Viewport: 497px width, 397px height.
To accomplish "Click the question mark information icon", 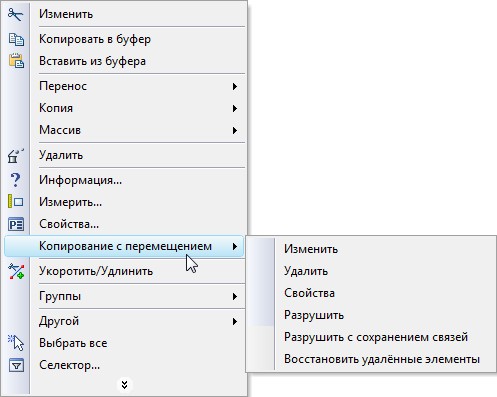I will click(15, 180).
